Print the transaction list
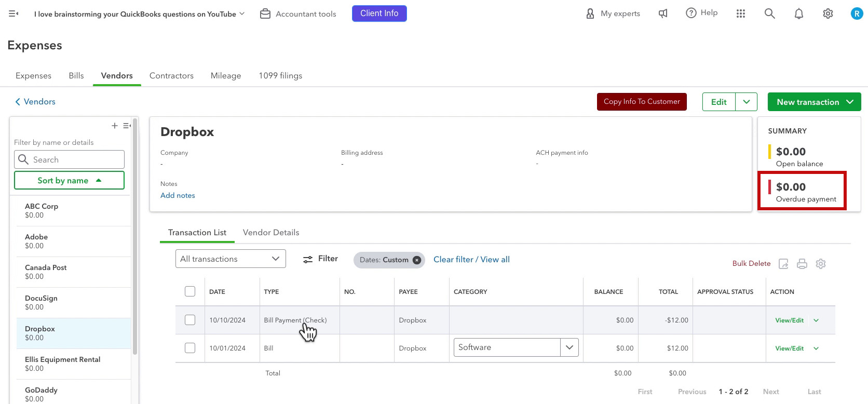Image resolution: width=868 pixels, height=404 pixels. [x=802, y=264]
